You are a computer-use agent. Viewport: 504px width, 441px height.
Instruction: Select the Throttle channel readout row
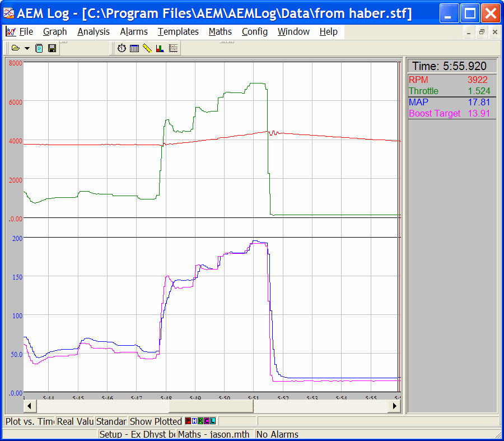point(452,91)
